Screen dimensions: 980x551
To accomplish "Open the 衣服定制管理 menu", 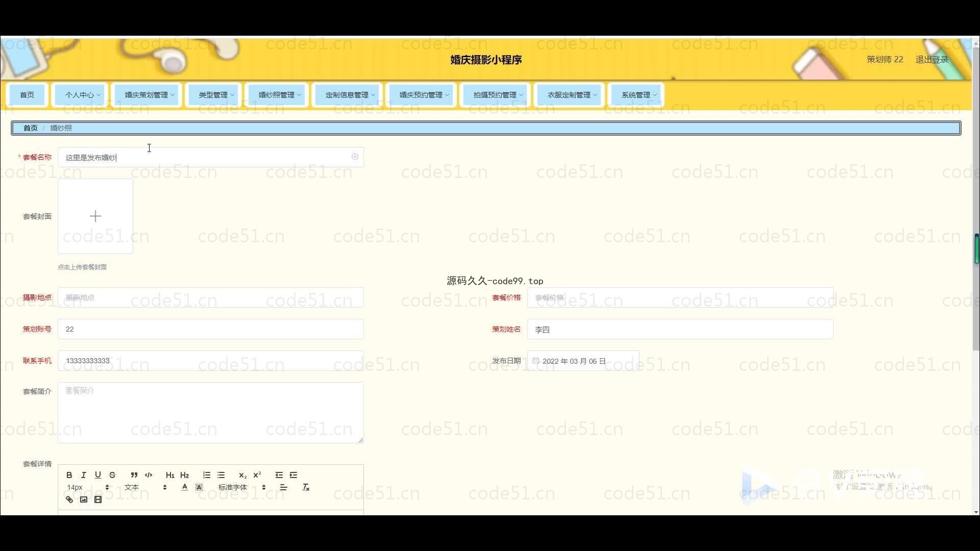I will tap(569, 95).
